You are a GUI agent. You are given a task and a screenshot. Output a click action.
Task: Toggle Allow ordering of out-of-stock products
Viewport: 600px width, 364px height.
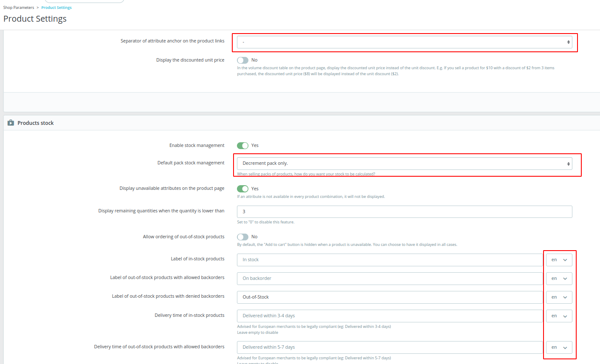pos(242,237)
